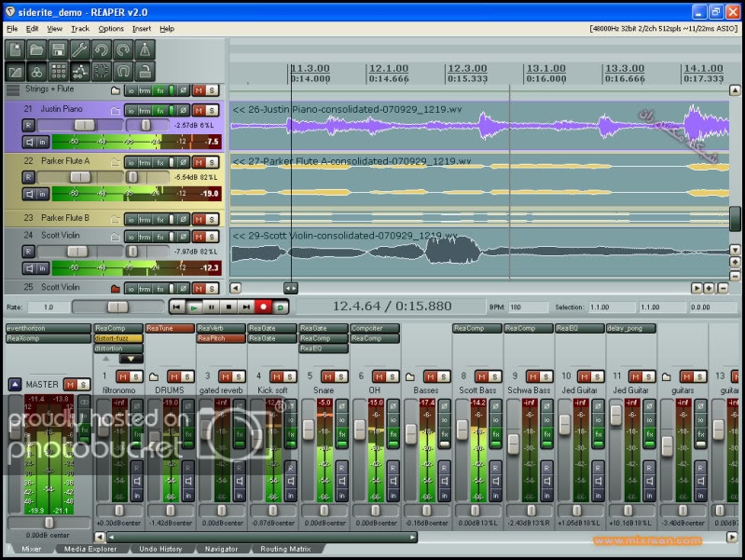The width and height of the screenshot is (745, 560).
Task: Open the ReaVerb plugin on gated reverb
Action: tap(221, 328)
